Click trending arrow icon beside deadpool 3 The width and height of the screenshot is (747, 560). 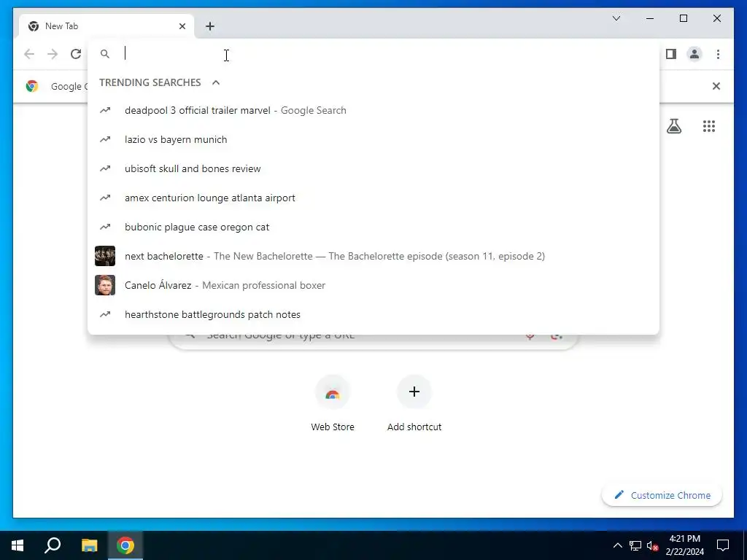[x=105, y=111]
